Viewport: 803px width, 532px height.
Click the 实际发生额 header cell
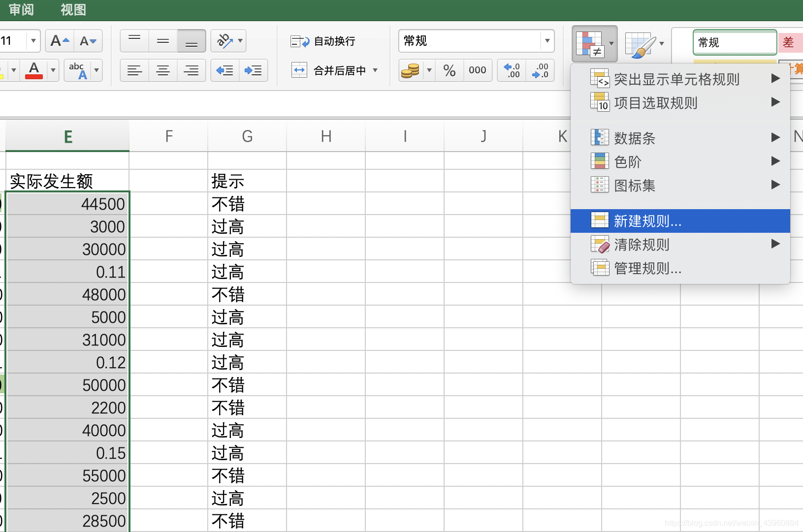(67, 181)
